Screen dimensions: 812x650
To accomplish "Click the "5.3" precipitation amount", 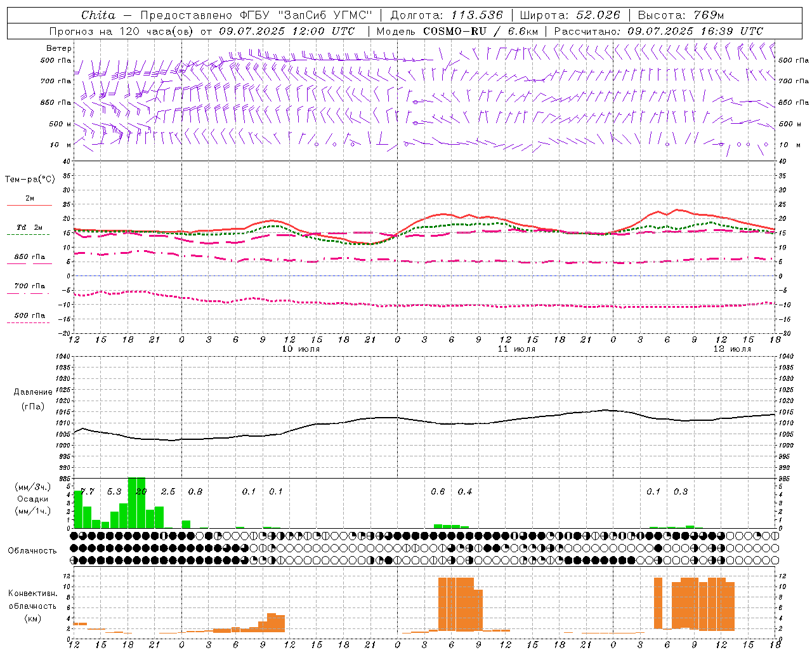I will pos(114,492).
